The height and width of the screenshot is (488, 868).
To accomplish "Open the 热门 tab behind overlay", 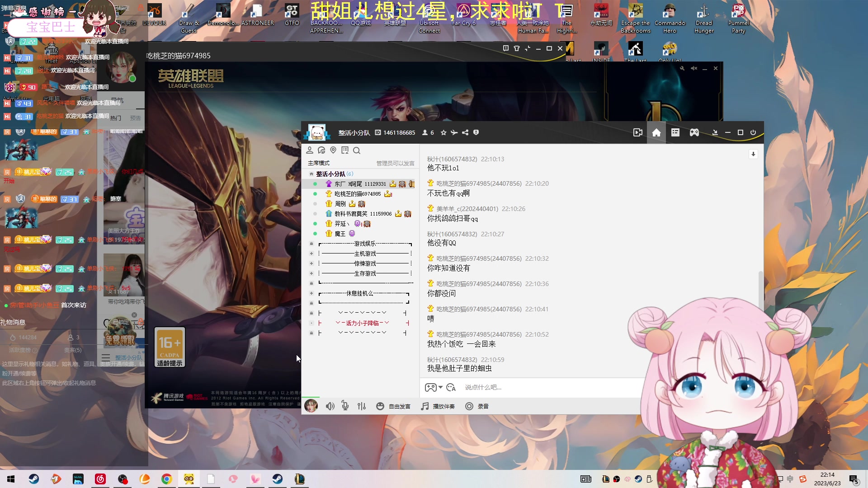I will [116, 118].
